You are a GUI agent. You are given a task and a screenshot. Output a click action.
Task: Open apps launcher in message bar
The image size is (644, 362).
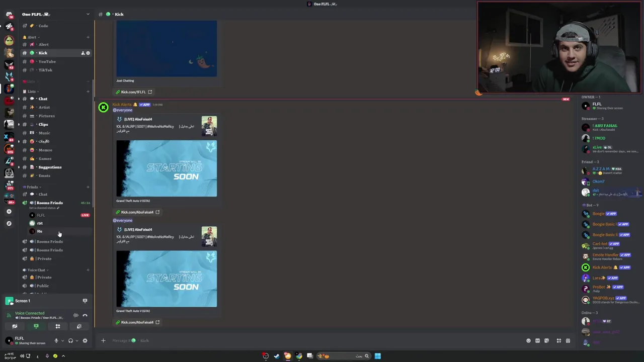click(558, 340)
